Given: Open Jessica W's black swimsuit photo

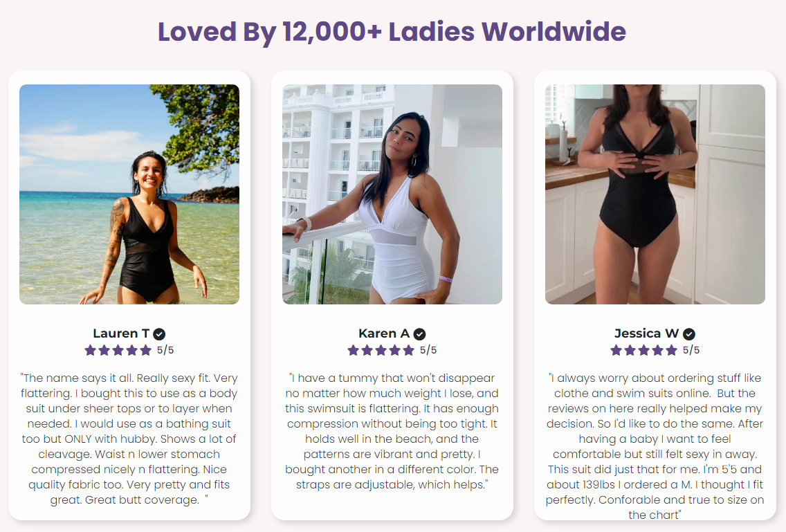Looking at the screenshot, I should point(655,194).
